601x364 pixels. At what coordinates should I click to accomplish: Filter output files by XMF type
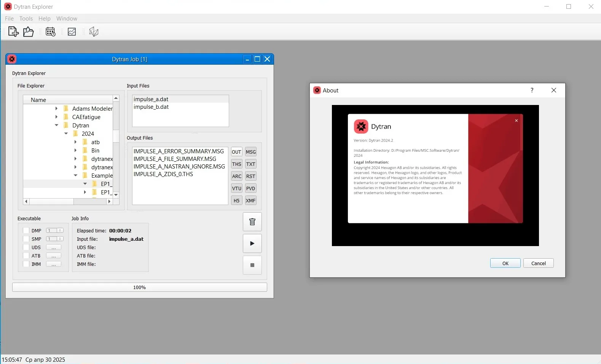(x=251, y=200)
